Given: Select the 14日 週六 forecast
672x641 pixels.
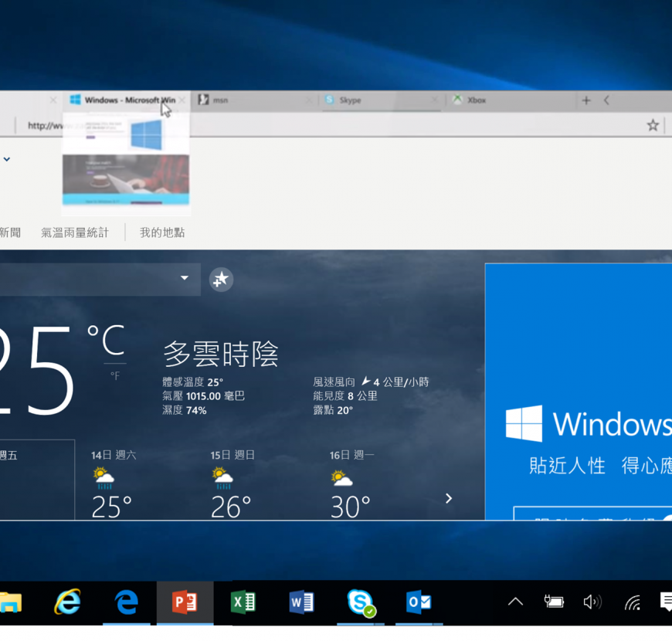Looking at the screenshot, I should (x=114, y=484).
